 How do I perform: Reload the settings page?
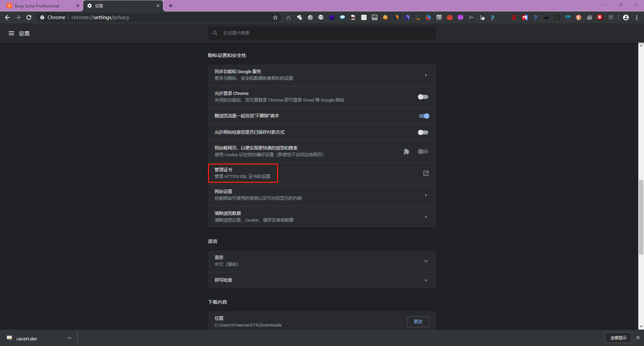(x=29, y=17)
